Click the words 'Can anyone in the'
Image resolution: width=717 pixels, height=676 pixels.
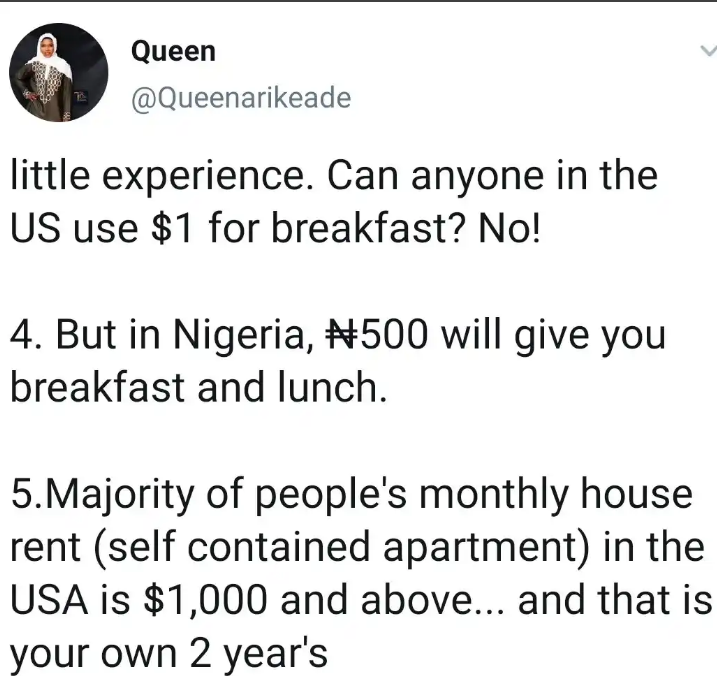[x=492, y=177]
